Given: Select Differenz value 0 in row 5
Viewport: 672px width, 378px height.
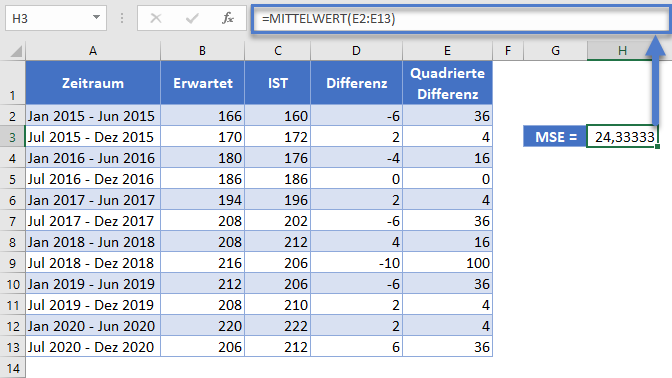Looking at the screenshot, I should click(356, 179).
